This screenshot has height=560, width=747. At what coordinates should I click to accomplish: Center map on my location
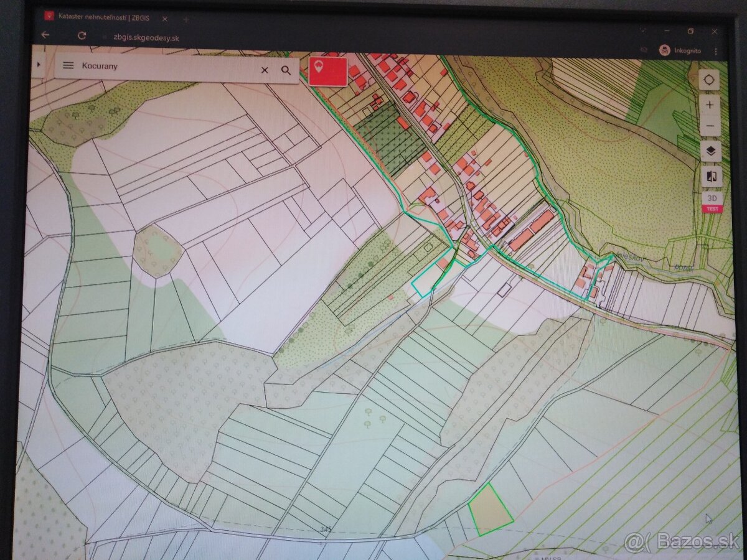tap(709, 80)
